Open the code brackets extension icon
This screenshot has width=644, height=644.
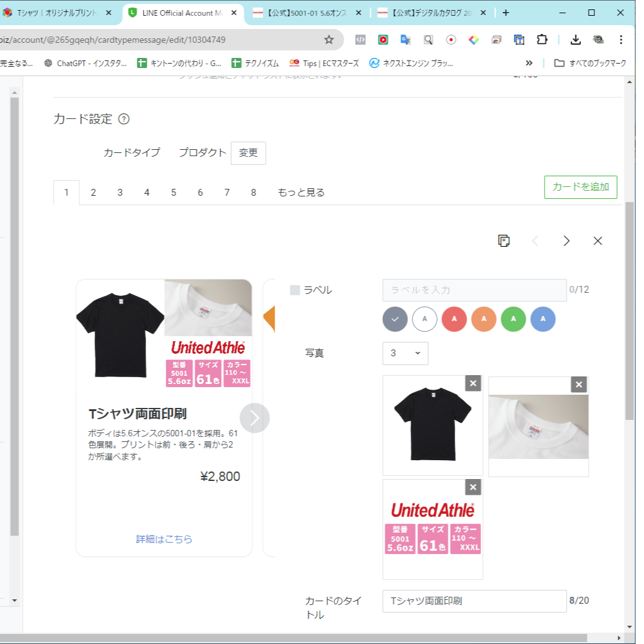360,40
